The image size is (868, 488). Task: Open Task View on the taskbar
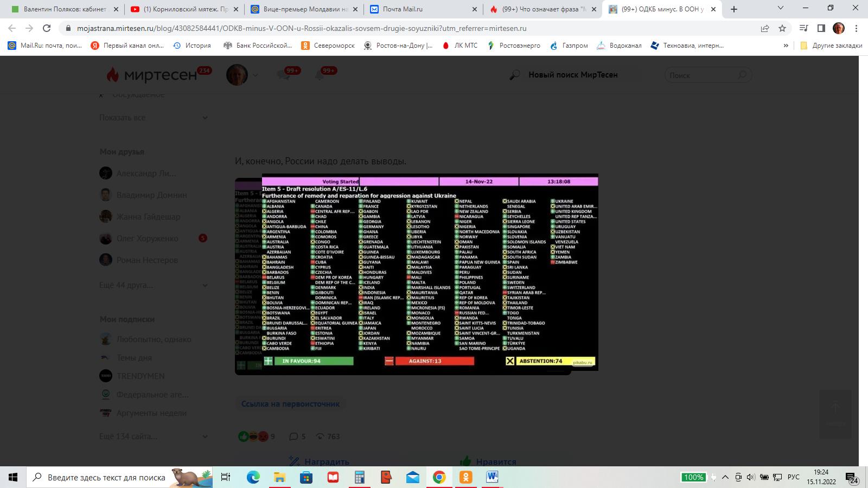[226, 477]
